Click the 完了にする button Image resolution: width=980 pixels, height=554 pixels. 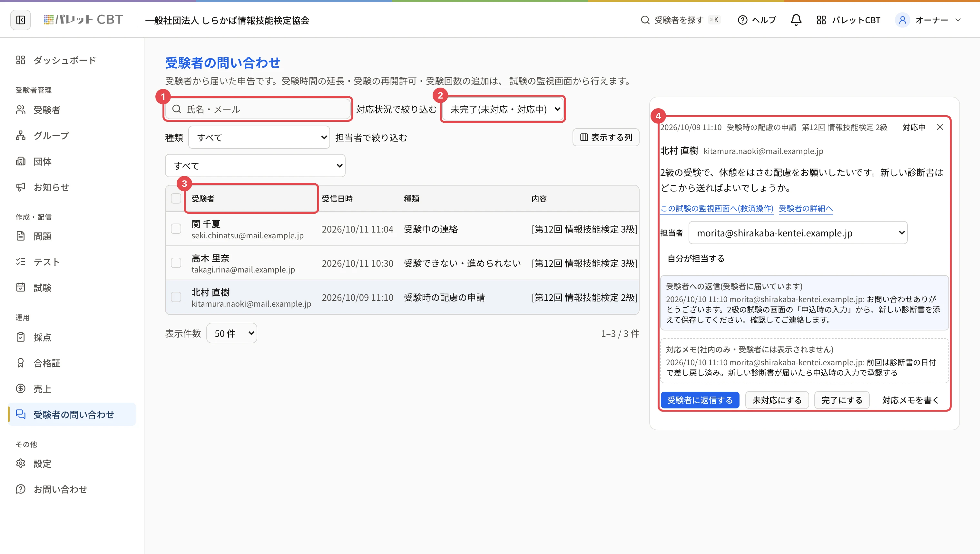coord(842,400)
